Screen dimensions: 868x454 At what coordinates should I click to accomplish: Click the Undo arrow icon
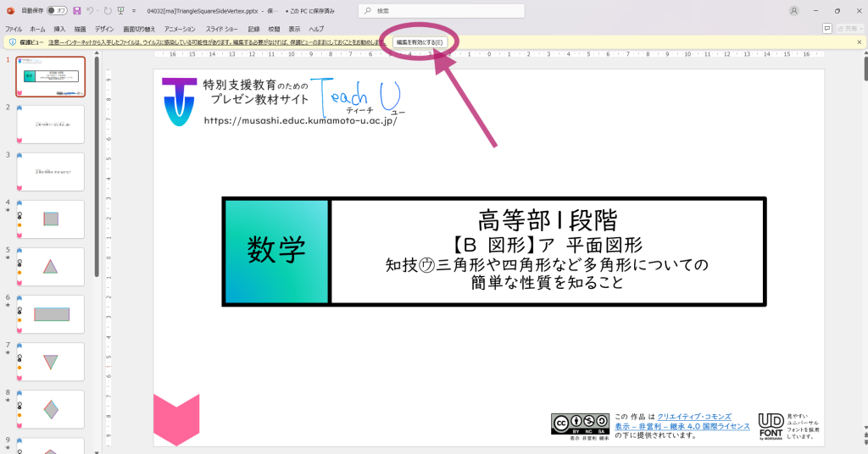point(90,11)
